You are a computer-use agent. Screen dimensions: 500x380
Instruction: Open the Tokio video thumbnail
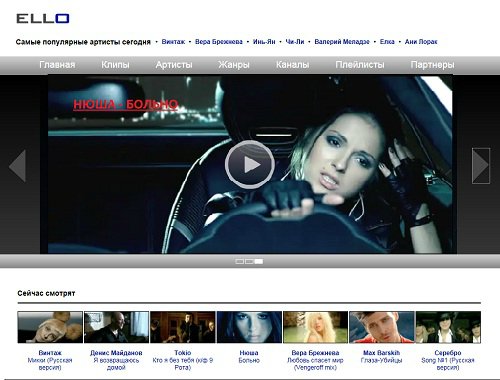183,327
